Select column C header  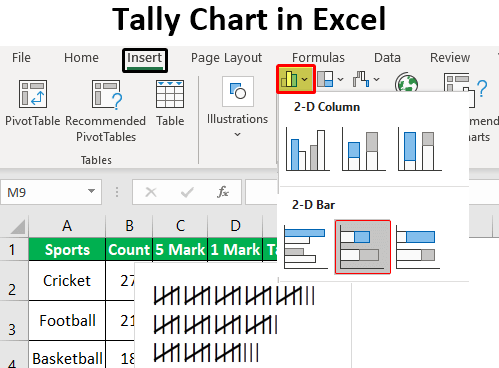click(x=180, y=226)
